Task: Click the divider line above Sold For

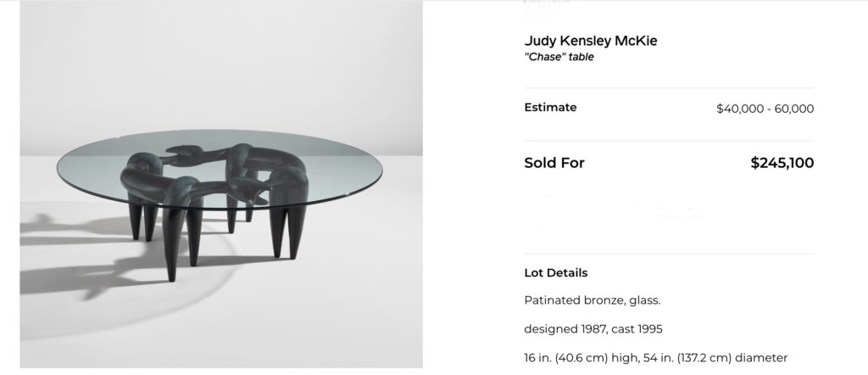Action: (x=669, y=141)
